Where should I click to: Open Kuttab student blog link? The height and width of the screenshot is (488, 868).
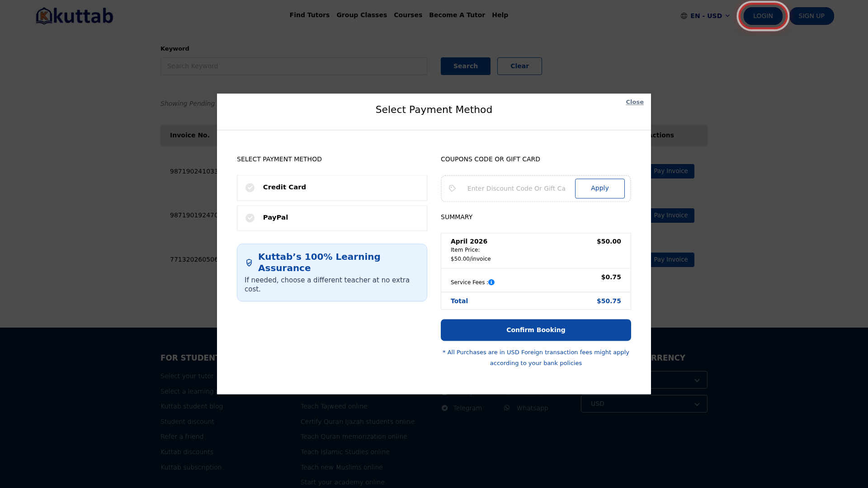click(x=192, y=407)
